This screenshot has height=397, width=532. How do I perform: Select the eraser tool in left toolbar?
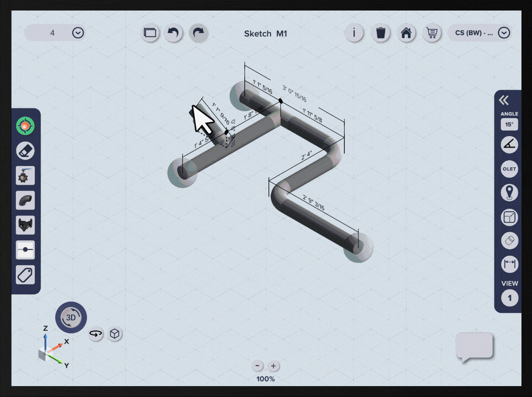point(25,151)
